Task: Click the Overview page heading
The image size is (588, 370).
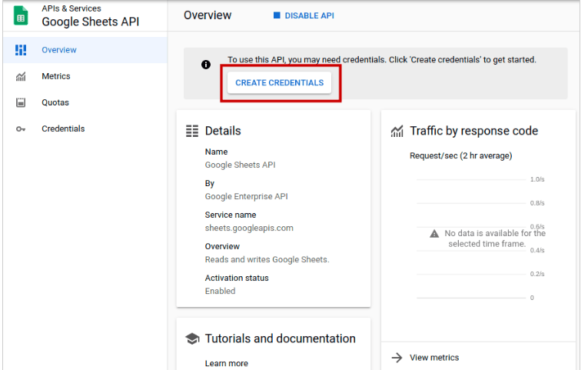Action: tap(208, 15)
